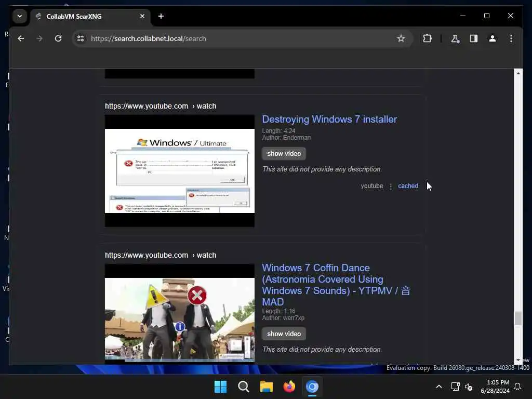Screen dimensions: 532x399
Task: Show video for Windows 7 Coffin Dance
Action: [x=284, y=334]
